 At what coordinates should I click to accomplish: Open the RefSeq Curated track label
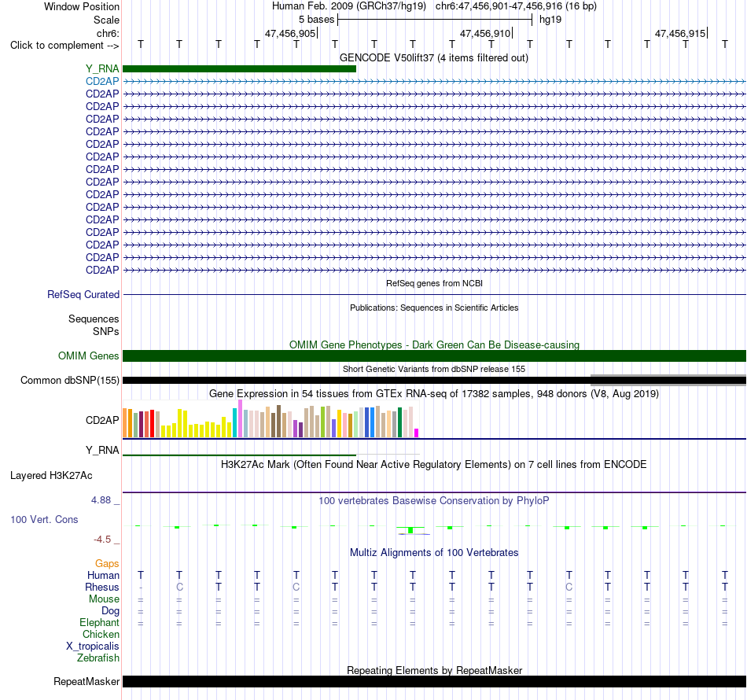point(83,294)
